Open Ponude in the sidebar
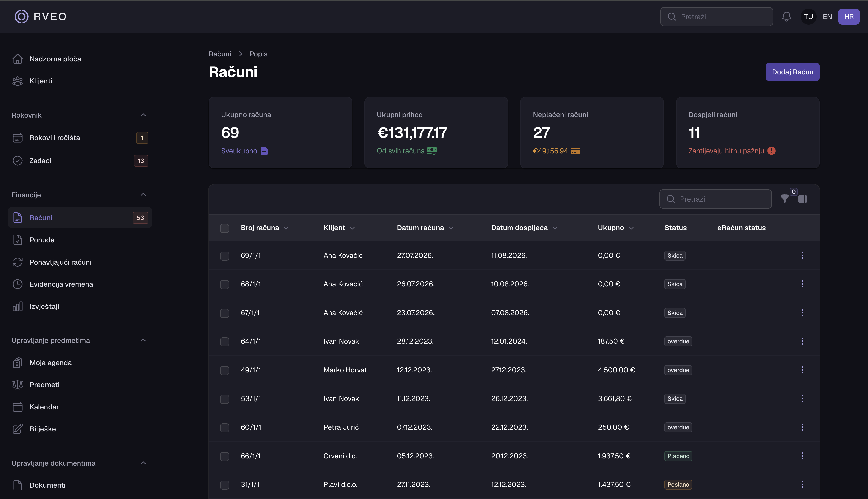 pos(80,240)
